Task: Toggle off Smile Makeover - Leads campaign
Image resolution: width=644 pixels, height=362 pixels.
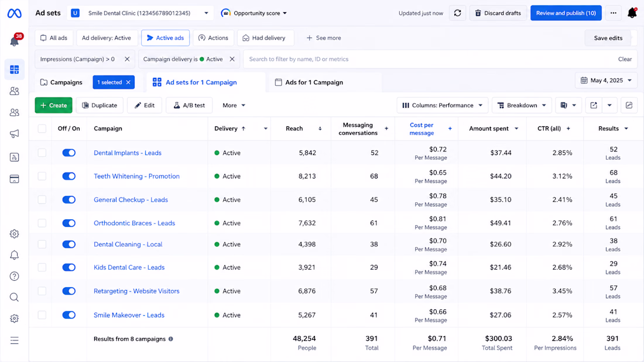Action: [69, 315]
